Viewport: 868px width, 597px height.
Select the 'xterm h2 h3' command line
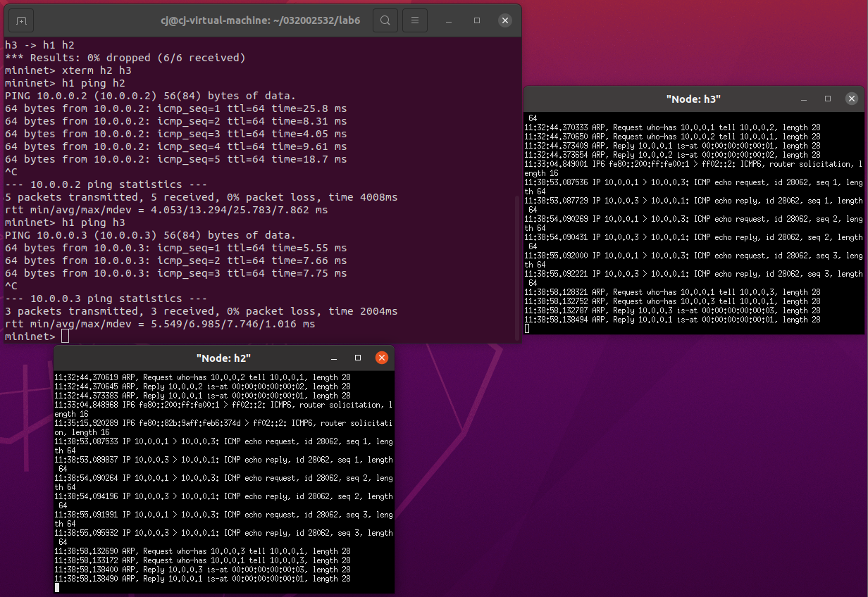tap(68, 70)
